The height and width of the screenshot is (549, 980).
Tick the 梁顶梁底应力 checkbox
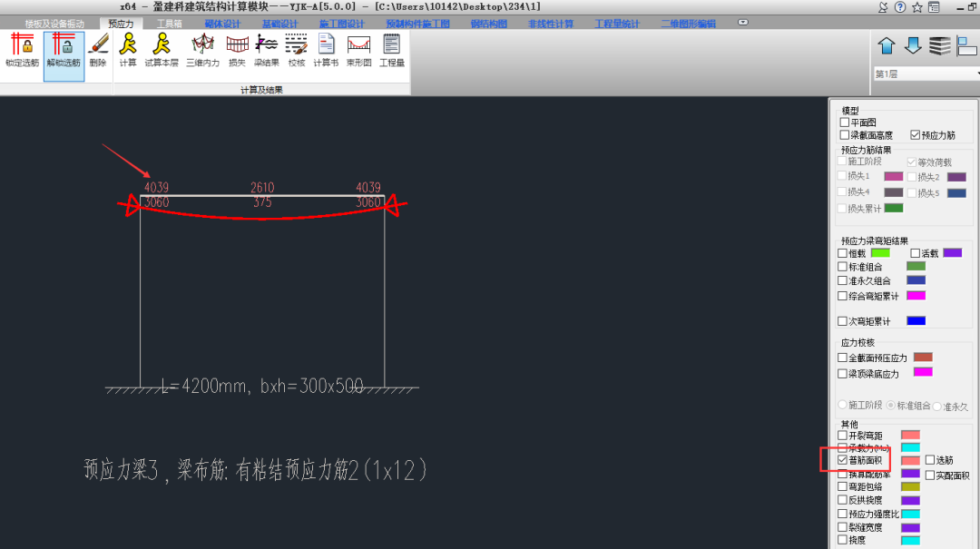click(x=842, y=373)
